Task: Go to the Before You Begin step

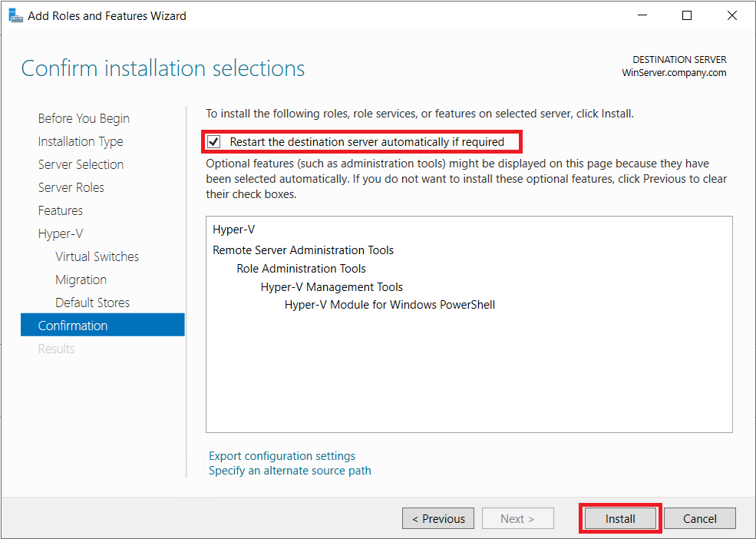Action: (84, 118)
